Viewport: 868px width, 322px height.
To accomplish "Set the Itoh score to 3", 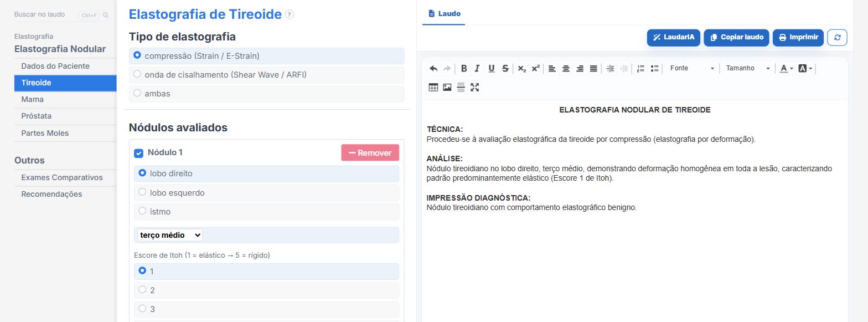I will click(267, 309).
